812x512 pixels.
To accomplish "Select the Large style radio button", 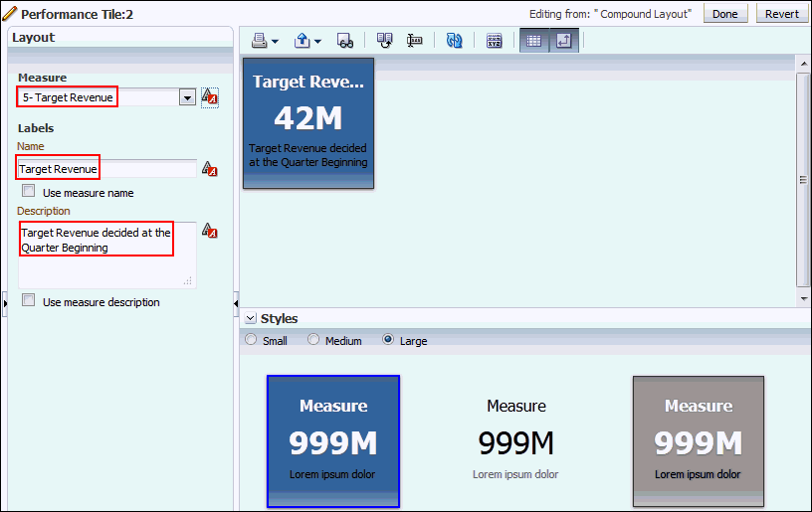I will pyautogui.click(x=388, y=339).
